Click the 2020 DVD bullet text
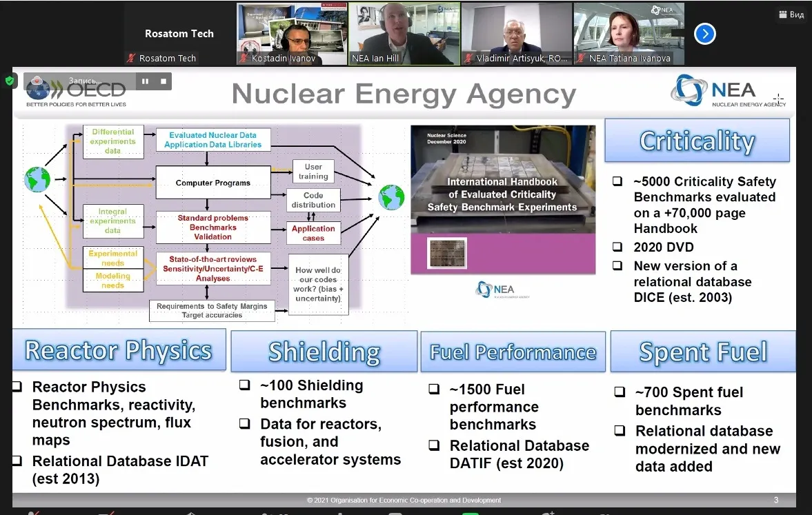 (x=664, y=248)
